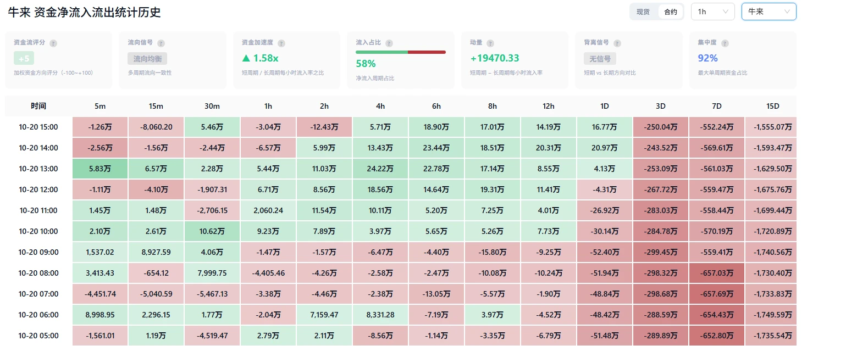Open the help tooltip icon for 资金加速度
The width and height of the screenshot is (868, 346).
point(281,43)
